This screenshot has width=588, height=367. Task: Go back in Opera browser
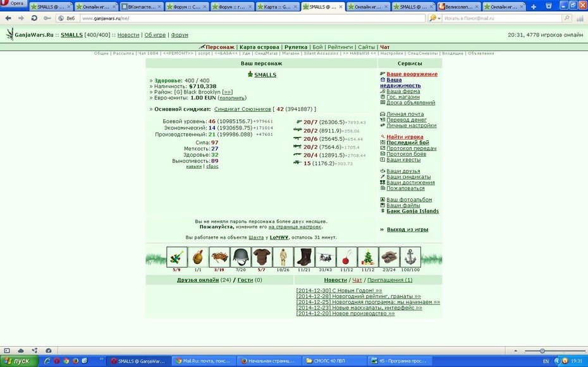pyautogui.click(x=8, y=18)
